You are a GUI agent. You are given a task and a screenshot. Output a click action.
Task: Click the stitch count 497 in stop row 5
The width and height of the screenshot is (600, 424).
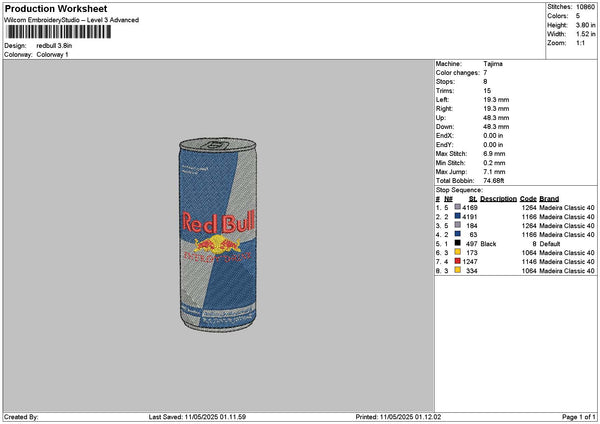tap(472, 244)
